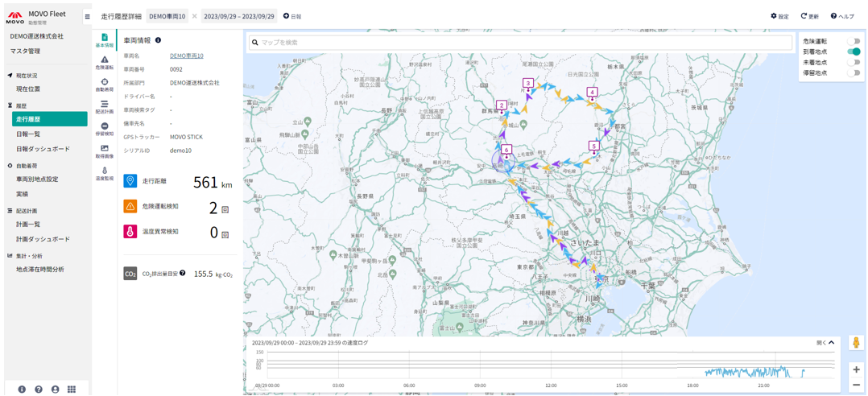Click the Street View pegman icon
The image size is (868, 396).
tap(856, 343)
